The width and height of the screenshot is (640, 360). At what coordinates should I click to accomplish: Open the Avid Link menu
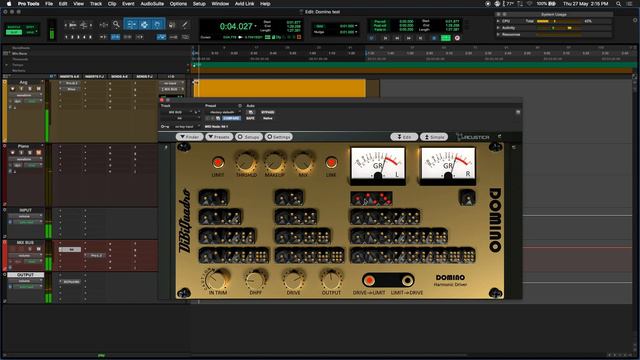[x=244, y=4]
